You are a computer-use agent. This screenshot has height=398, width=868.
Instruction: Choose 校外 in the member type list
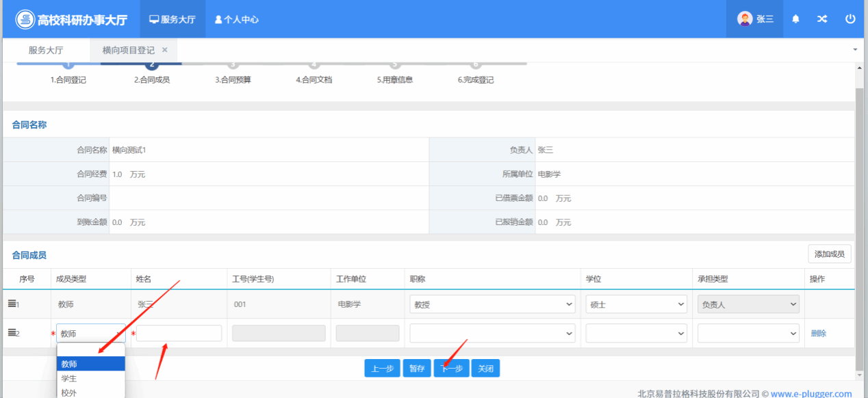(69, 393)
